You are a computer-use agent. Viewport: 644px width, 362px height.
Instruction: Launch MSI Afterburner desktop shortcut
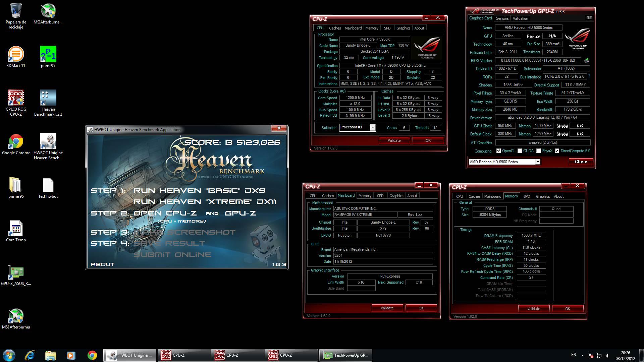click(16, 318)
